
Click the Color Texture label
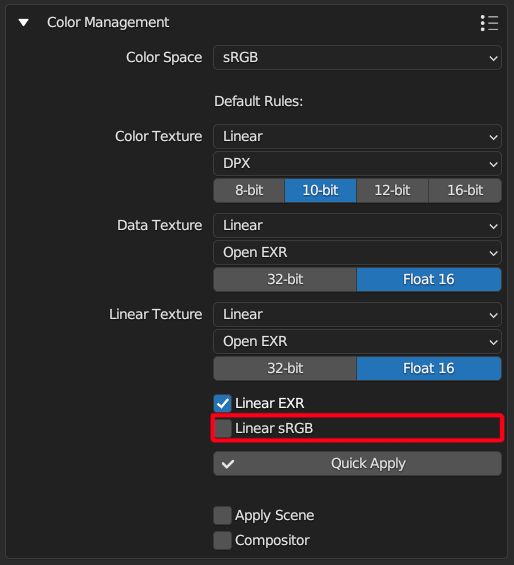click(159, 137)
